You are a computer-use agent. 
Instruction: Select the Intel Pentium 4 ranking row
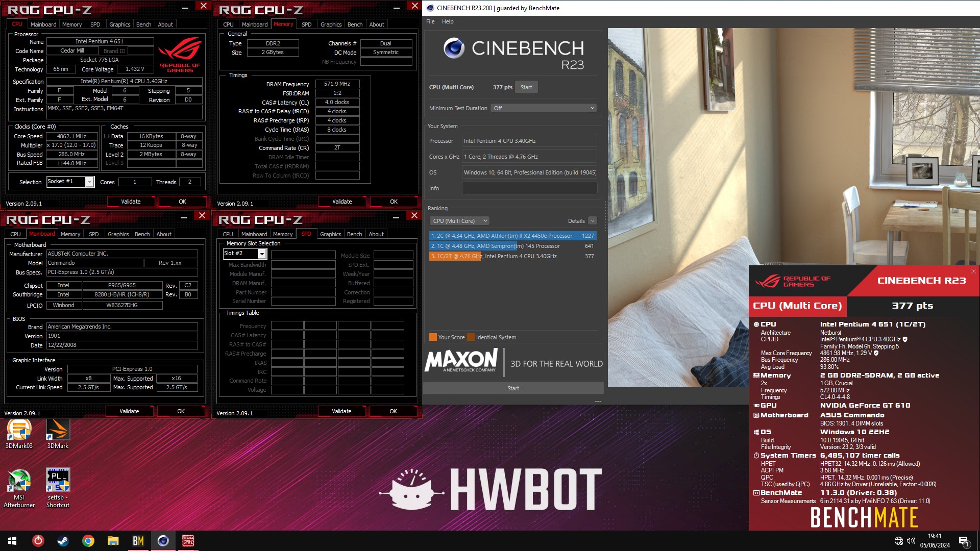512,256
